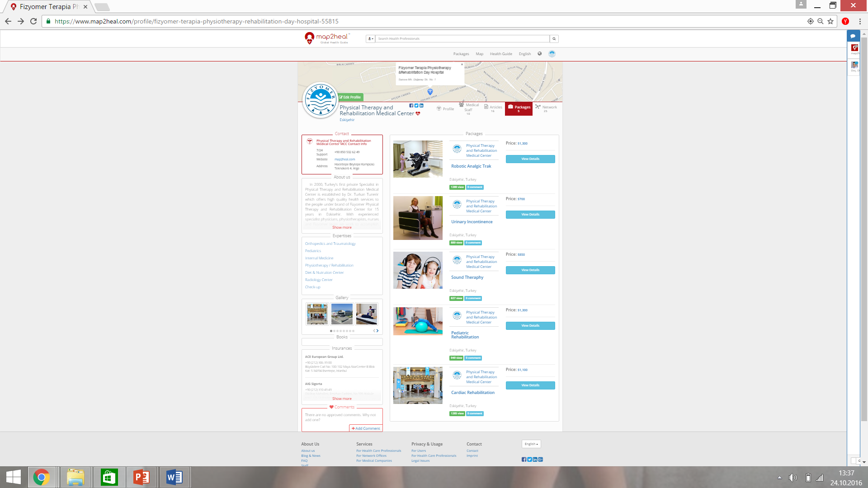Open the footer English language dropdown

pyautogui.click(x=531, y=444)
